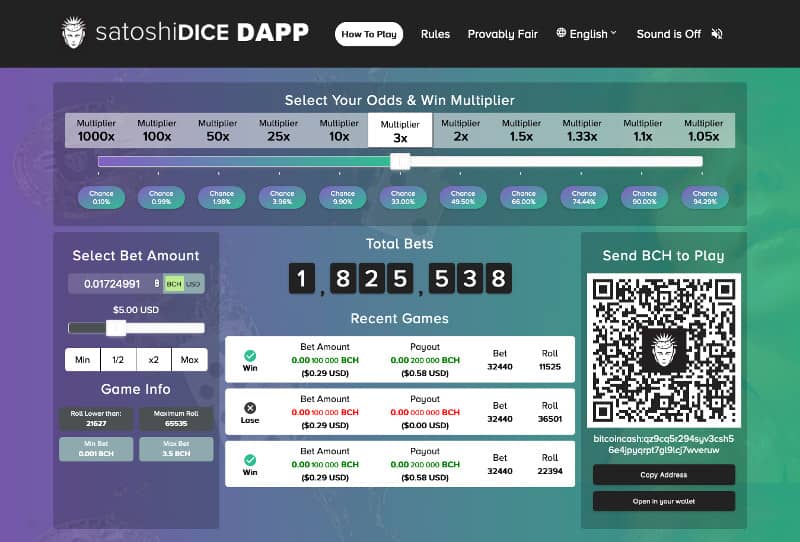Select the 1.5x multiplier
This screenshot has width=800, height=542.
click(x=521, y=131)
